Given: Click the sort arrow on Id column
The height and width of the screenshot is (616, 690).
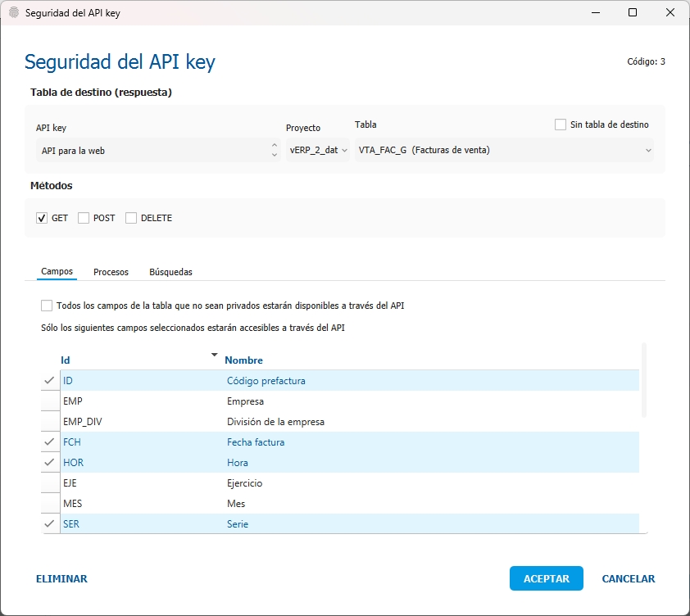Looking at the screenshot, I should point(215,355).
